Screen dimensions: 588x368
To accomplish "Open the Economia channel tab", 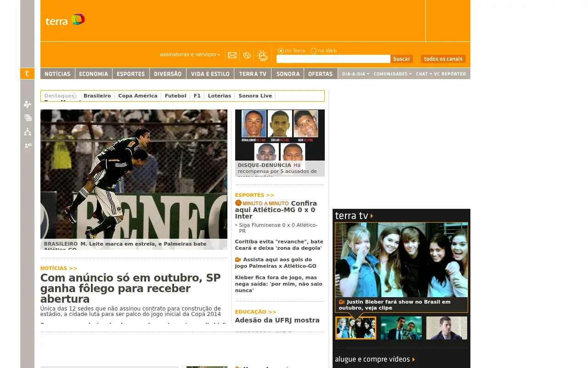I will 94,74.
